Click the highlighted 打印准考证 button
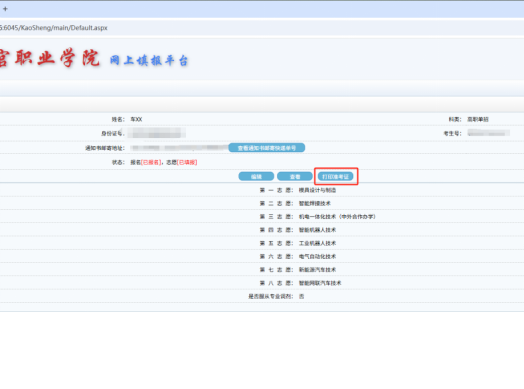Viewport: 524px width, 389px height. click(x=336, y=176)
